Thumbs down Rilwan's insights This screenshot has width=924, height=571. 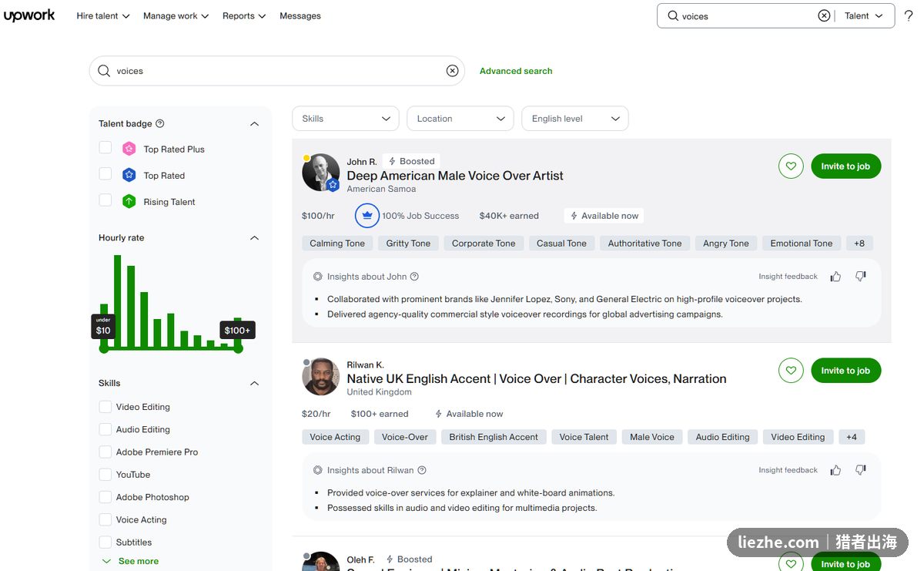pos(861,470)
